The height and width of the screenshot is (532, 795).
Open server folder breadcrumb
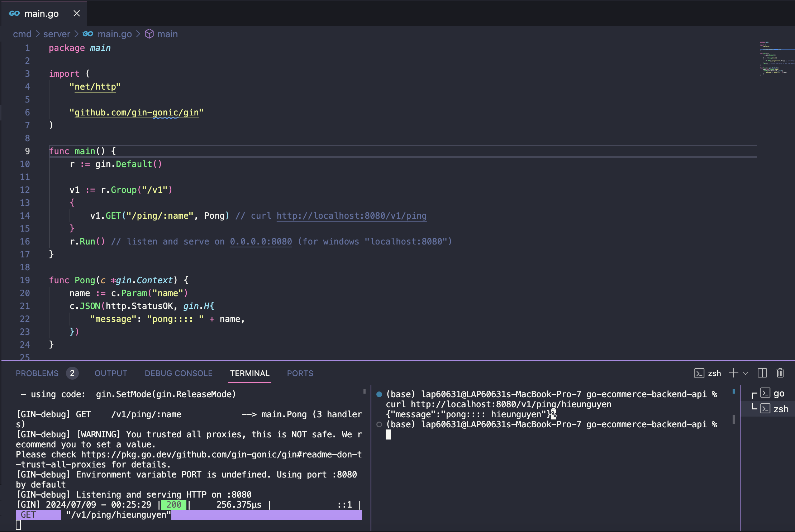[x=57, y=34]
